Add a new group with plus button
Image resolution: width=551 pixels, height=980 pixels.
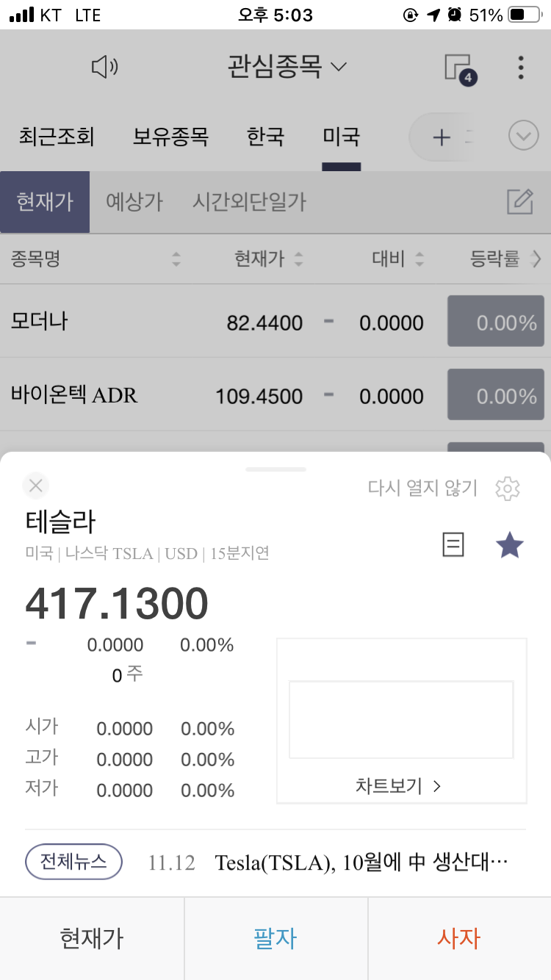point(442,137)
